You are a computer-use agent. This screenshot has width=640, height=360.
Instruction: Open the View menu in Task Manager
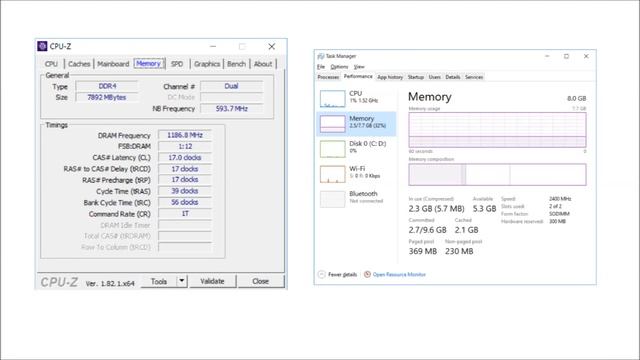click(x=359, y=67)
